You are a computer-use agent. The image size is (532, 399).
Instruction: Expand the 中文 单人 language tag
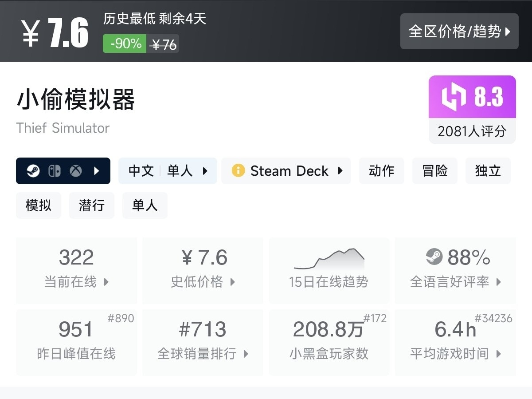tap(168, 171)
